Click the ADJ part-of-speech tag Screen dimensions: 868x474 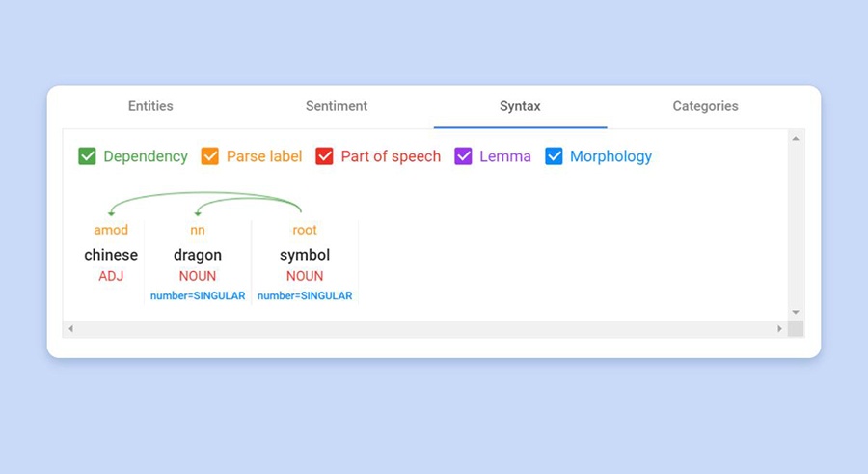(111, 276)
